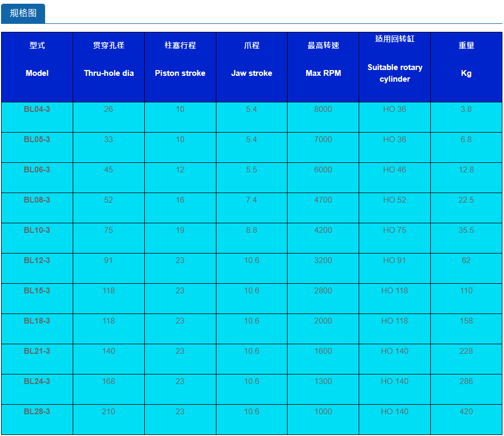The image size is (504, 436).
Task: Click piston stroke 16 in BL08-3 row
Action: [180, 200]
